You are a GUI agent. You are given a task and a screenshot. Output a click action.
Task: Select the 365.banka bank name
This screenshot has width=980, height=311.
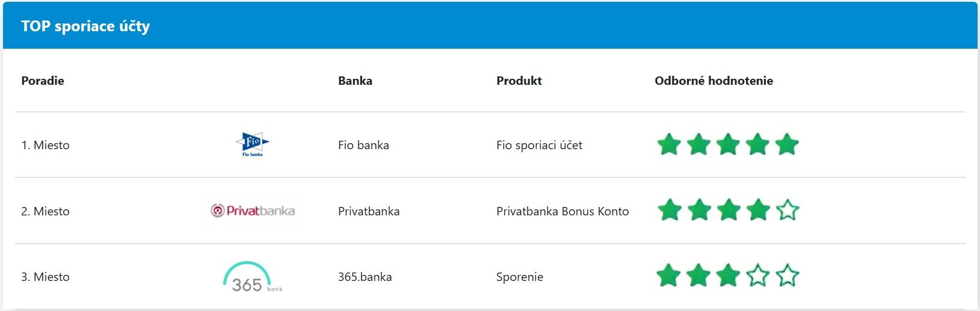365,277
